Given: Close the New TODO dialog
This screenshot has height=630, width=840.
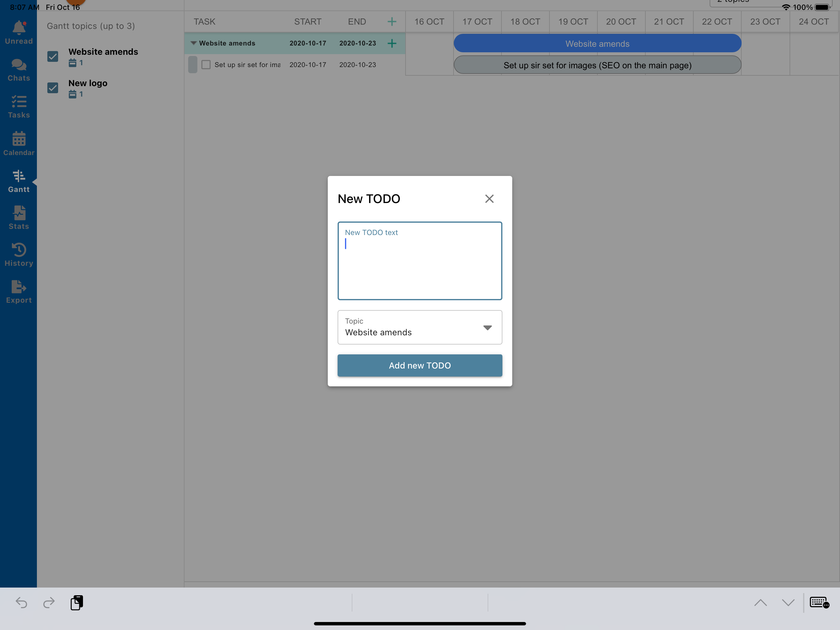Looking at the screenshot, I should (489, 199).
